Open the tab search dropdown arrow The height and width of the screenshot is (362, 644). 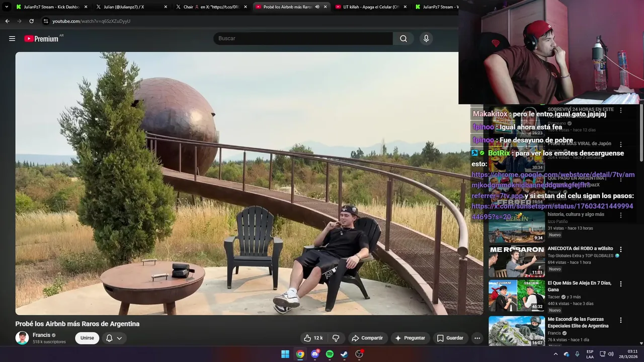(7, 7)
